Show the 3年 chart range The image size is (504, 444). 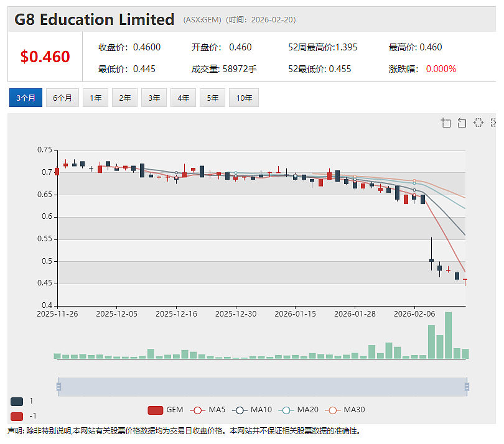pos(154,98)
